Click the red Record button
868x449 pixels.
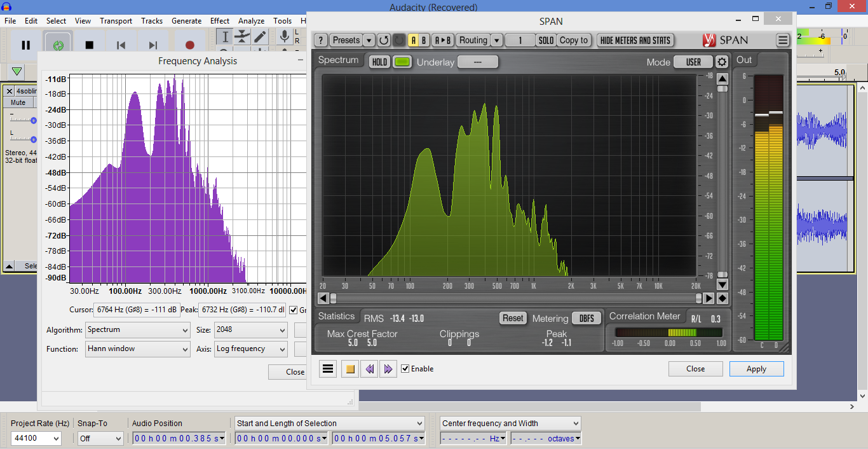pos(189,45)
